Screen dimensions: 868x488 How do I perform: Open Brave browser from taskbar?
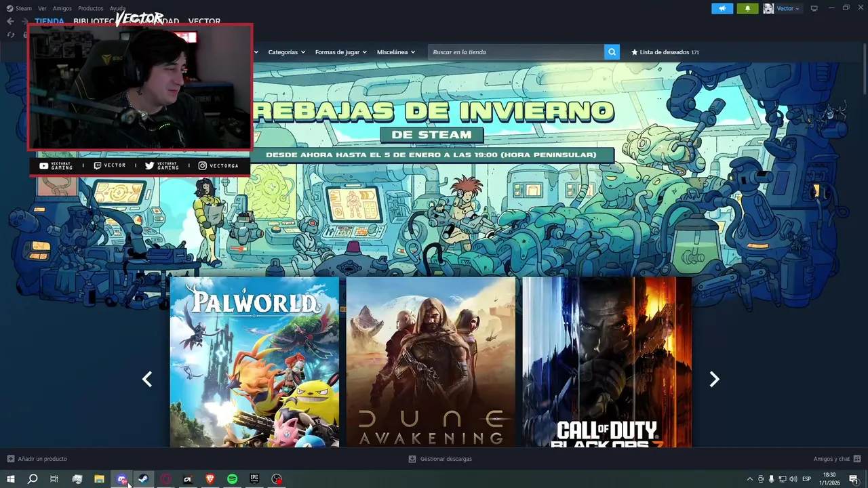pos(210,479)
